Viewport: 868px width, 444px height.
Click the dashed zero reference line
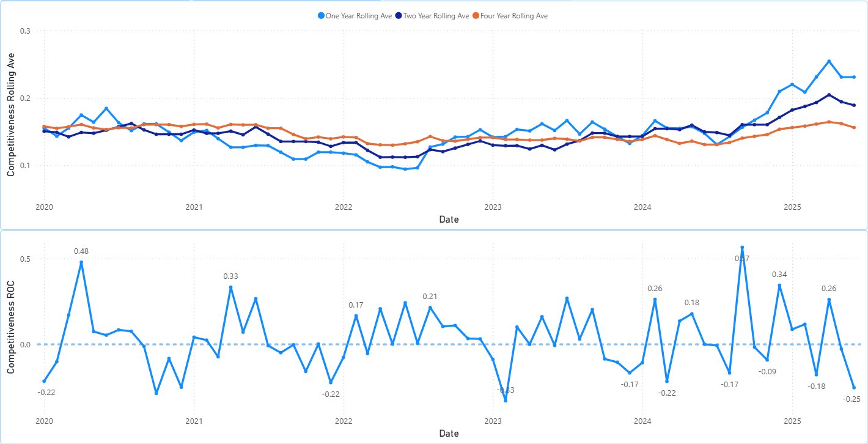tap(275, 344)
